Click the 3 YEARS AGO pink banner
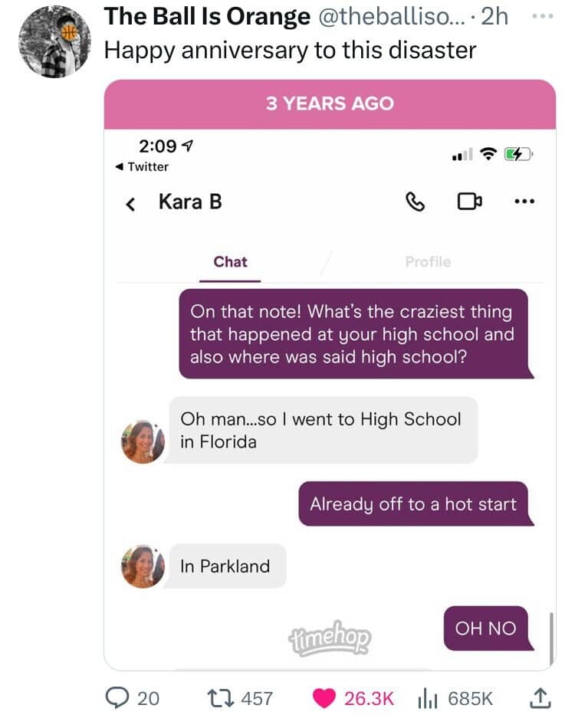 330,104
